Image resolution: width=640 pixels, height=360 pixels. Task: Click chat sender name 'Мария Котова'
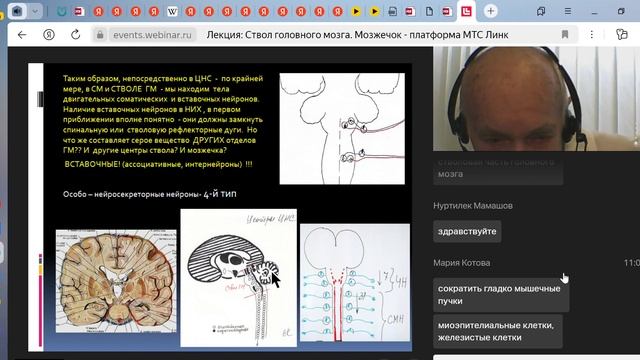click(462, 263)
